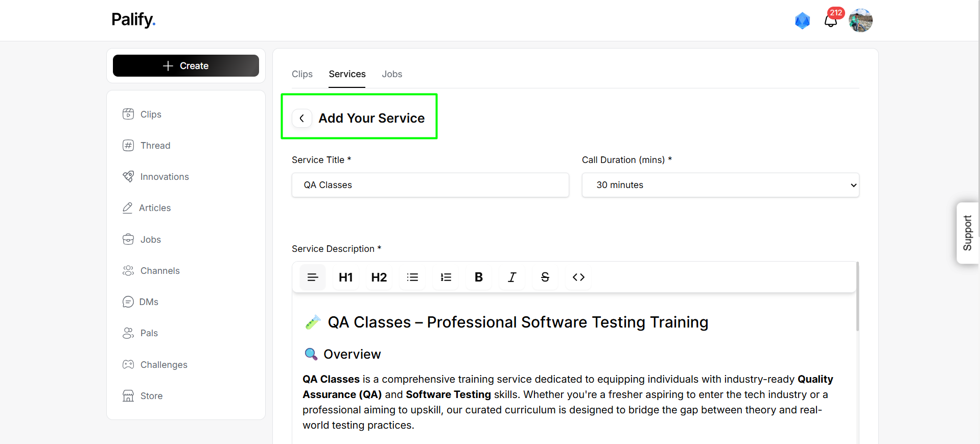The height and width of the screenshot is (444, 980).
Task: Select paragraph text format in editor toolbar
Action: (x=313, y=277)
